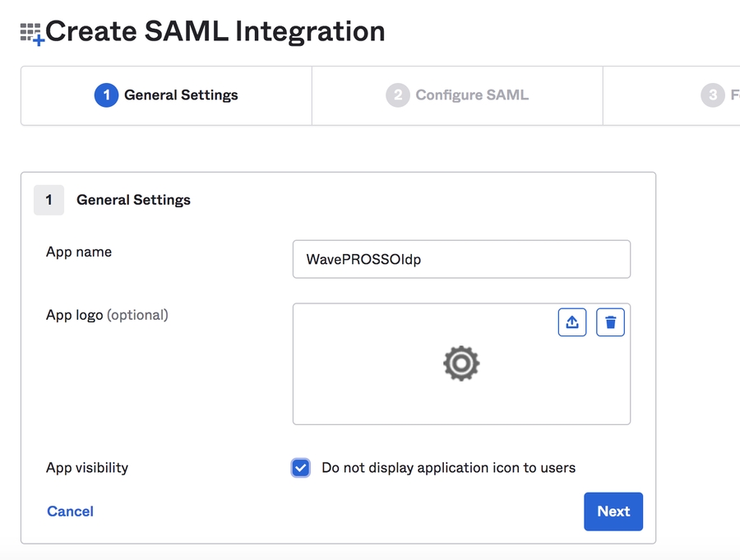The height and width of the screenshot is (560, 740).
Task: Click the Cancel link
Action: coord(70,511)
